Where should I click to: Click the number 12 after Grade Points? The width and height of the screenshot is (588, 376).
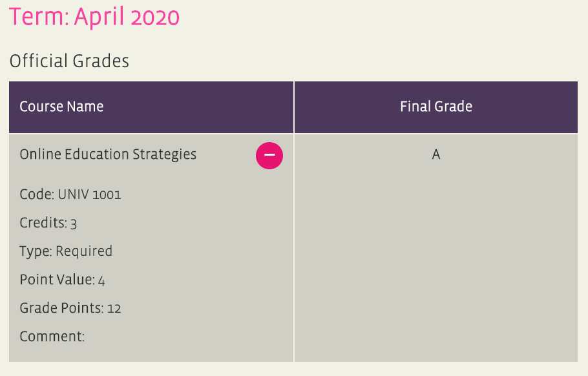coord(114,309)
